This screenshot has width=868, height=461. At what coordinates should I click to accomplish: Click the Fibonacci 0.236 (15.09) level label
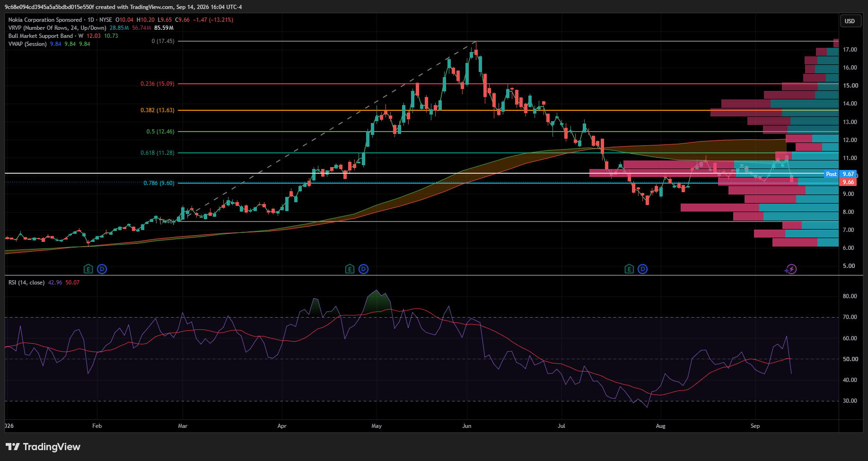158,84
